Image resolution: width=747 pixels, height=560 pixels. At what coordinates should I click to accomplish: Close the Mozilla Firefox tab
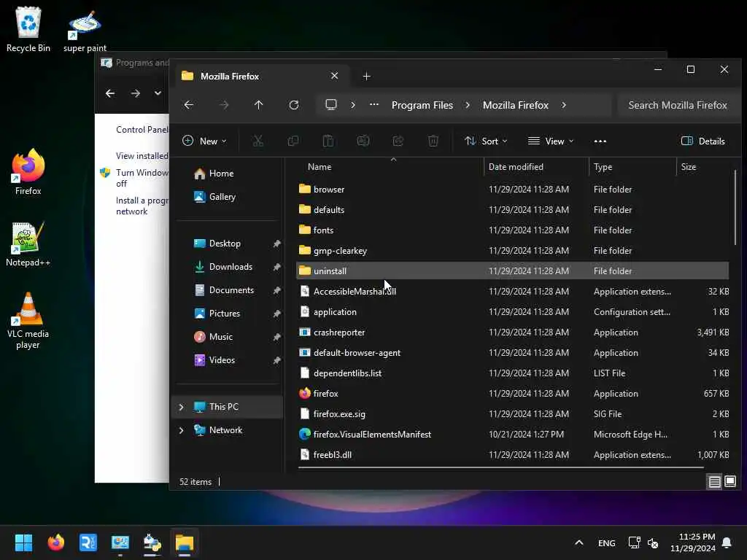point(334,76)
